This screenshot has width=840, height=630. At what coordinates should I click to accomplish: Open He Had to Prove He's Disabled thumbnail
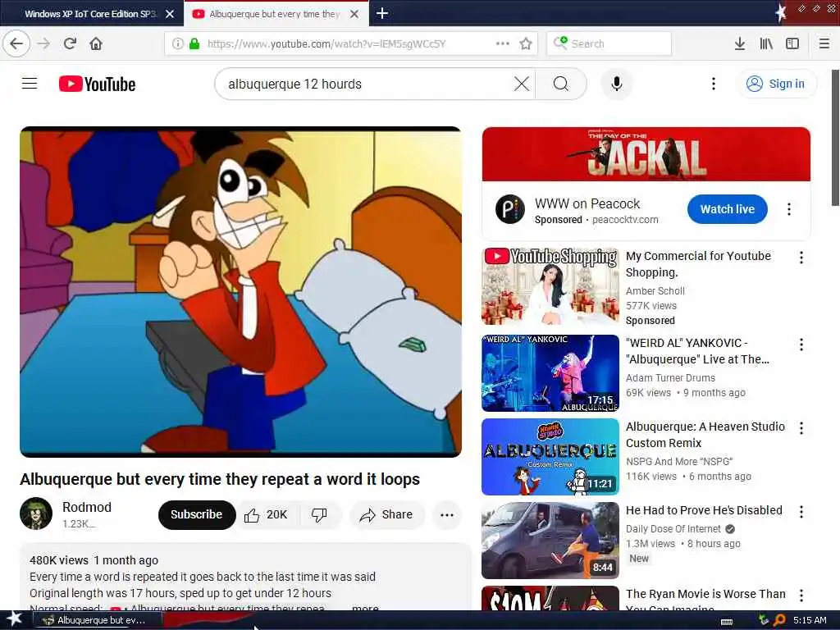(550, 541)
